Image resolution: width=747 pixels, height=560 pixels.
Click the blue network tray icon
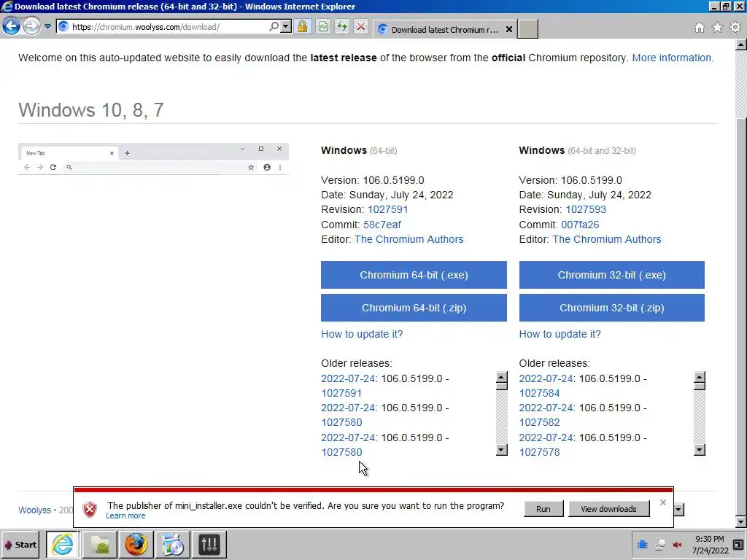(642, 544)
